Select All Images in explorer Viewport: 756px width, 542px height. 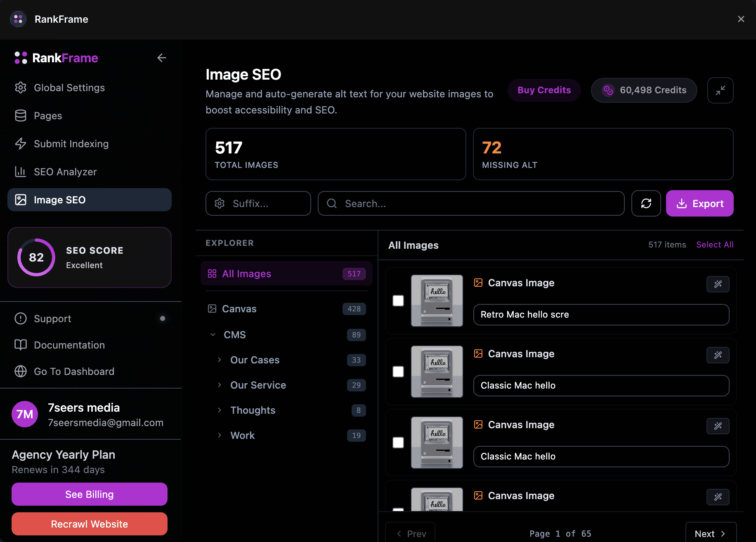click(286, 273)
